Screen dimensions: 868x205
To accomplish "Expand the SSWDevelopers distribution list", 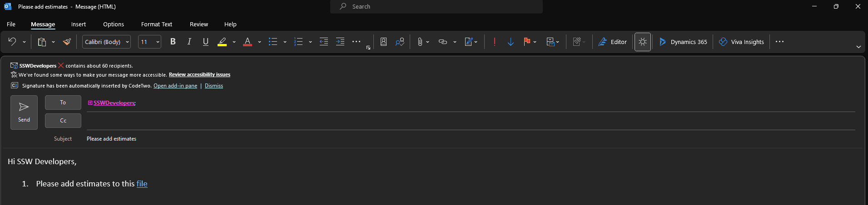I will [90, 103].
